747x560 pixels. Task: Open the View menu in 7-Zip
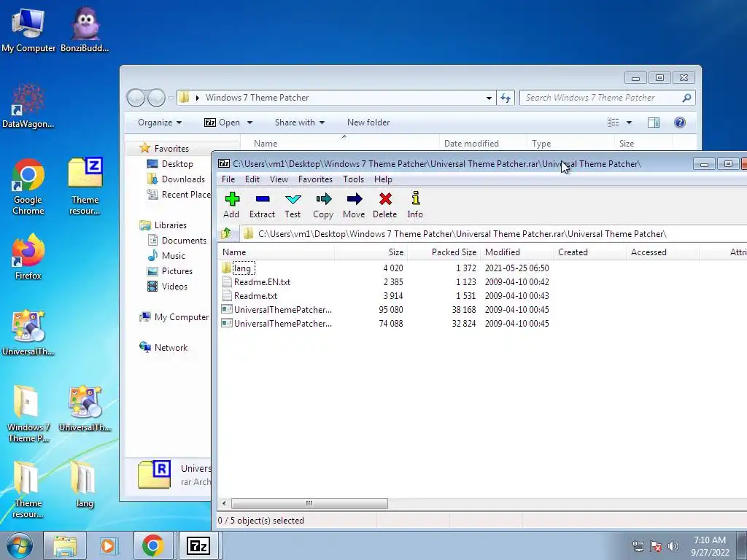pyautogui.click(x=279, y=179)
